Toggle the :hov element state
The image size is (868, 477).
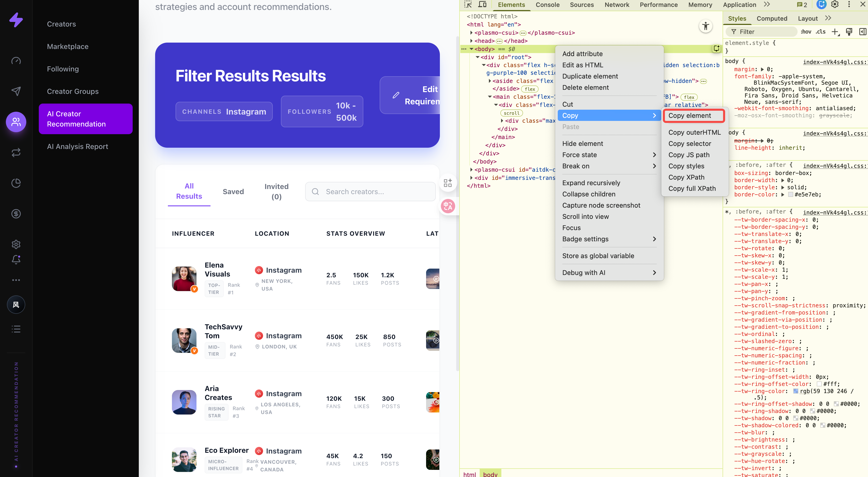(806, 32)
